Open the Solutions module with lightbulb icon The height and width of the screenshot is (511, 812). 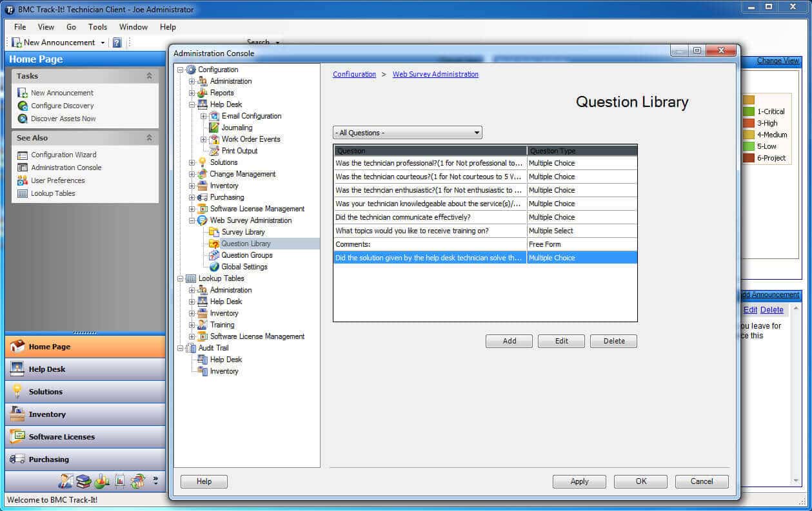[85, 392]
